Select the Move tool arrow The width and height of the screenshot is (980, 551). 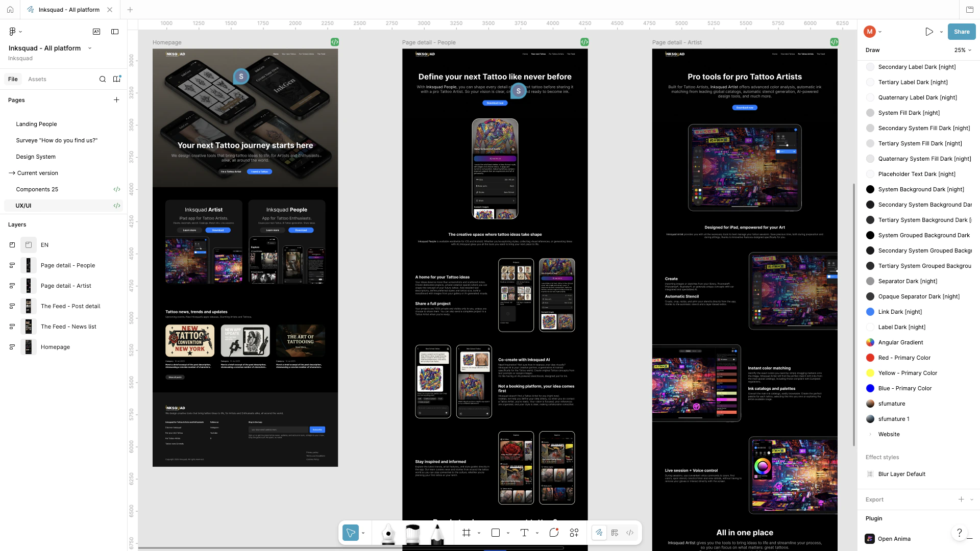351,533
